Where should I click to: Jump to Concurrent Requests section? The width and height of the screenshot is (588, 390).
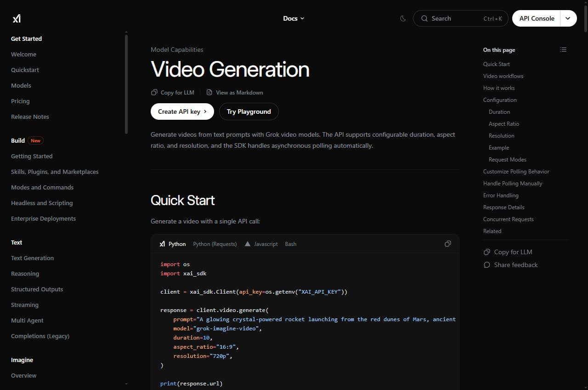509,219
